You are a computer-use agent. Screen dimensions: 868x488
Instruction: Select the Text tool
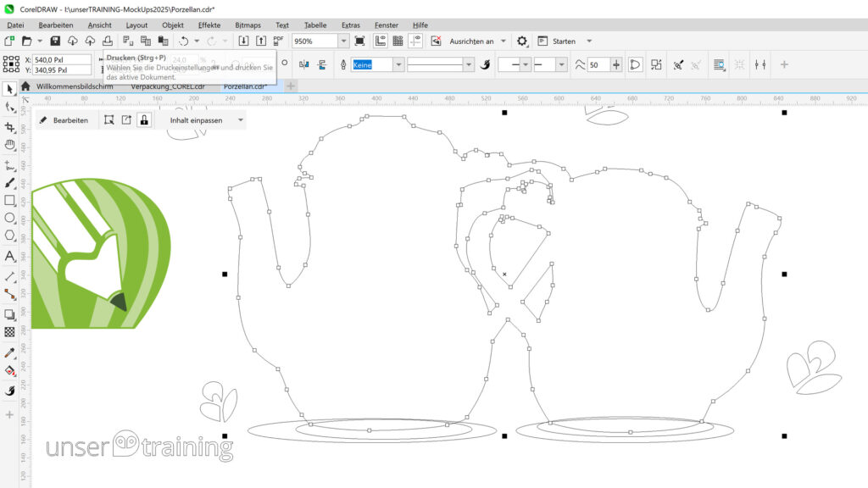9,256
